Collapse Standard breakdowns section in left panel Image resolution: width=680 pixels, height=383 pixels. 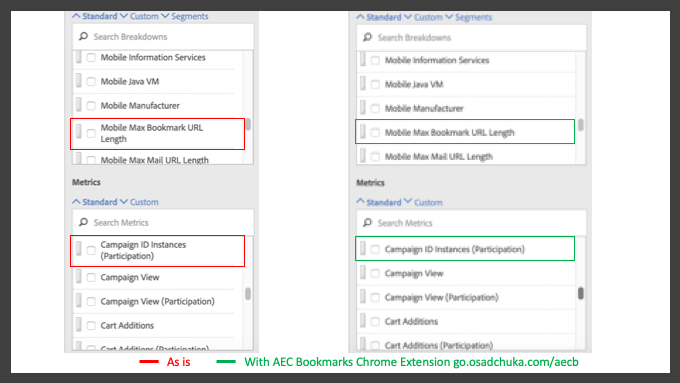95,16
